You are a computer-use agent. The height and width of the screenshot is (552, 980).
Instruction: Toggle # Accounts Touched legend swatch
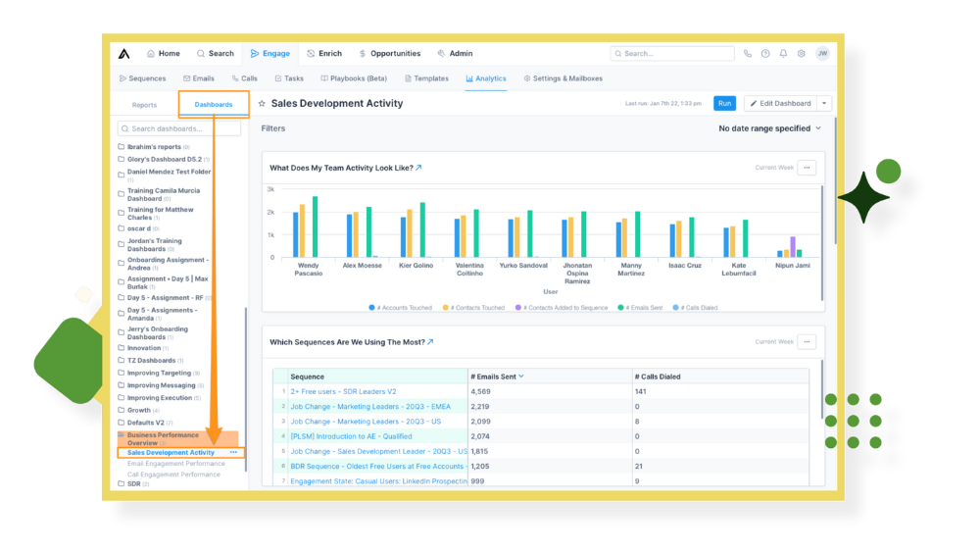pyautogui.click(x=371, y=308)
